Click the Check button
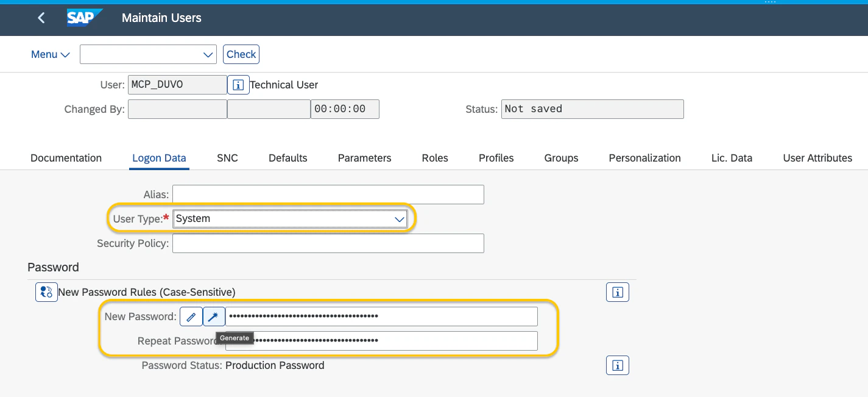This screenshot has width=868, height=397. click(x=241, y=54)
